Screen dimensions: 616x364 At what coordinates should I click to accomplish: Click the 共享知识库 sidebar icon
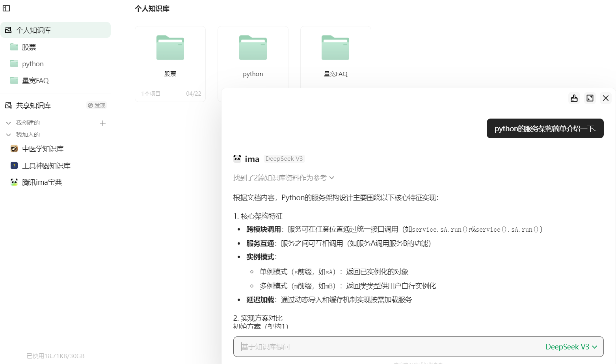8,106
